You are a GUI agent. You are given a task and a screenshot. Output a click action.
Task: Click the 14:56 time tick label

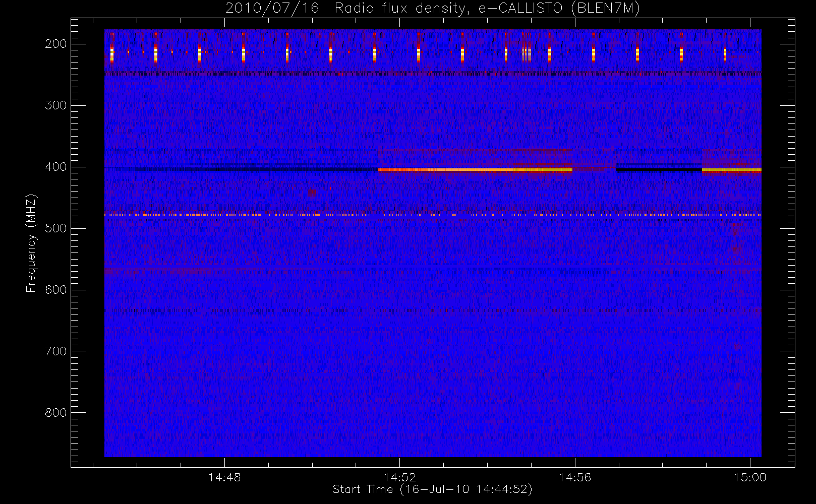pyautogui.click(x=575, y=477)
